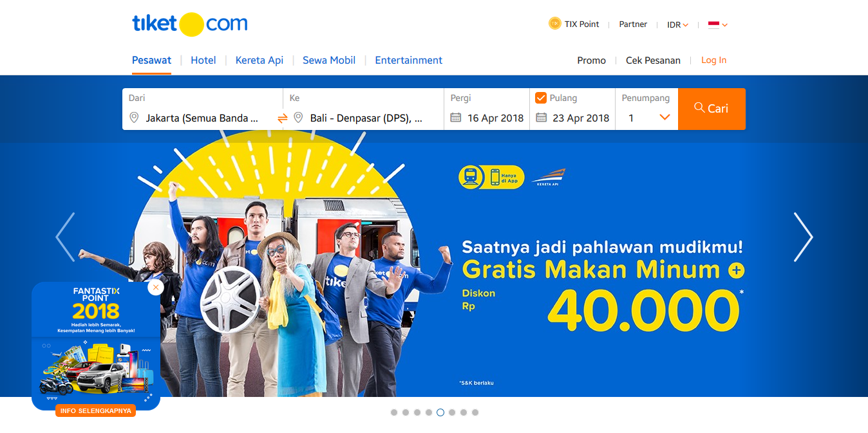
Task: Click the location pin icon in the Dari field
Action: pyautogui.click(x=134, y=118)
